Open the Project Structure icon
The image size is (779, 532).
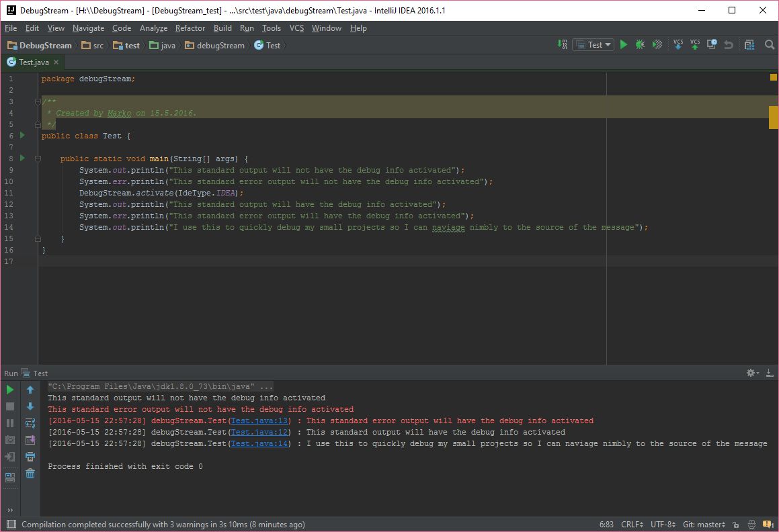coord(749,45)
